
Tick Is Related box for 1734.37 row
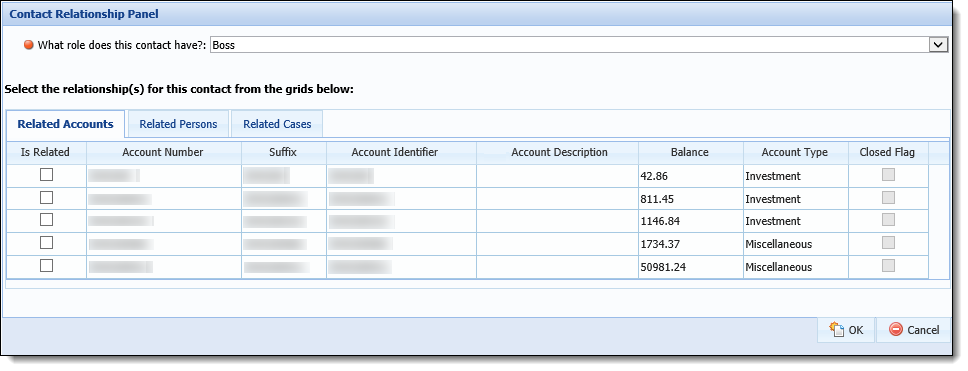(46, 243)
